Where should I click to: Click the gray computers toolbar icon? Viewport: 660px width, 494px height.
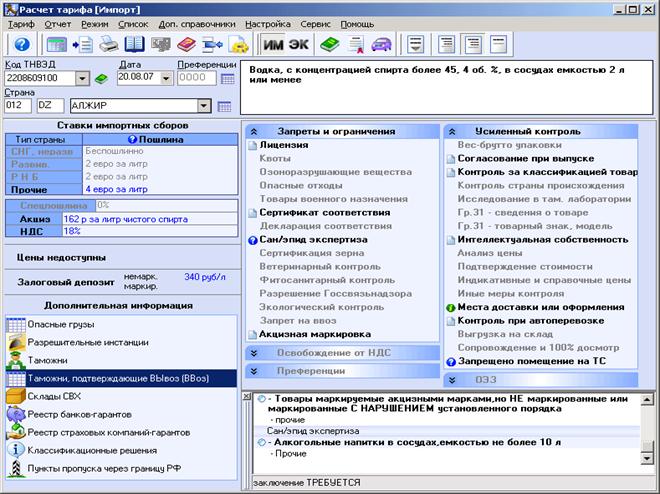click(160, 44)
